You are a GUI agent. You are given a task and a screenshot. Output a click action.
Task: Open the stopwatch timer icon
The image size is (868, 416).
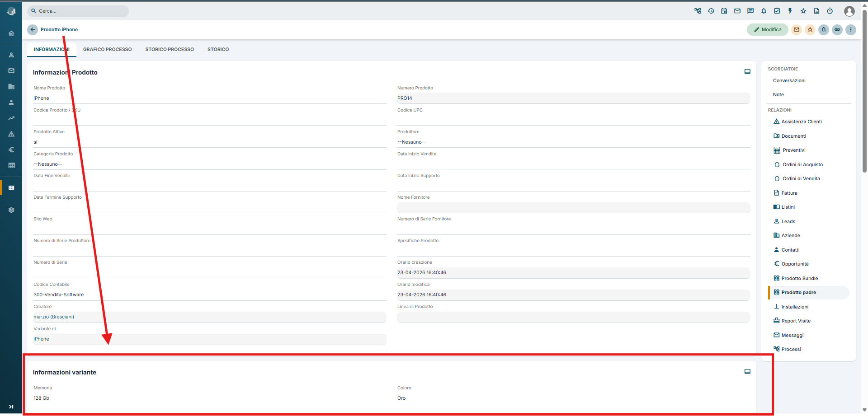click(830, 11)
